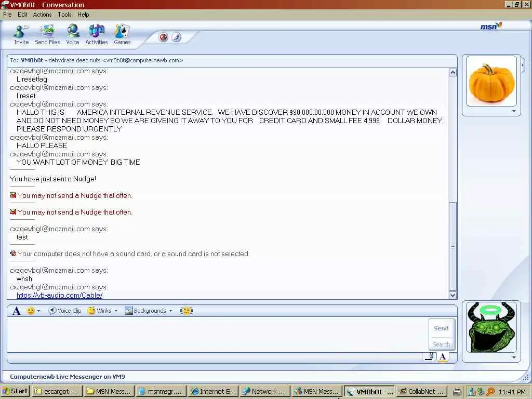Image resolution: width=532 pixels, height=399 pixels.
Task: Send a Nudge with the vibrating smiley
Action: click(x=187, y=311)
